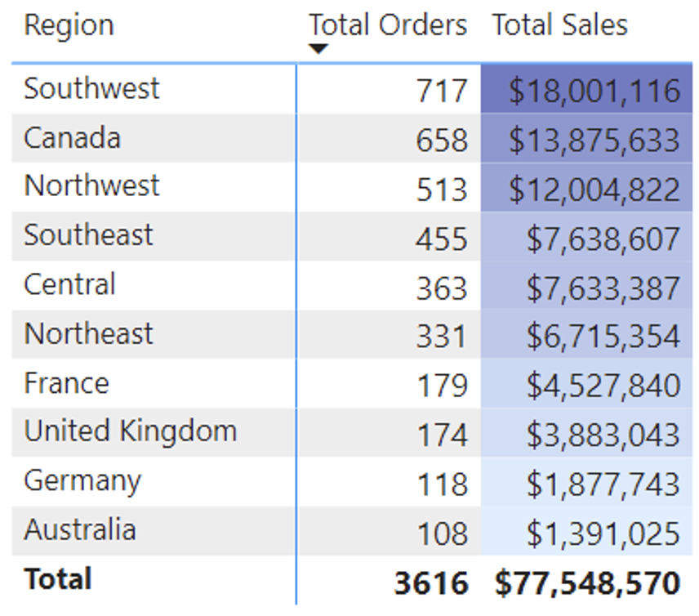The height and width of the screenshot is (616, 699).
Task: Click the 717 orders value
Action: (x=442, y=91)
